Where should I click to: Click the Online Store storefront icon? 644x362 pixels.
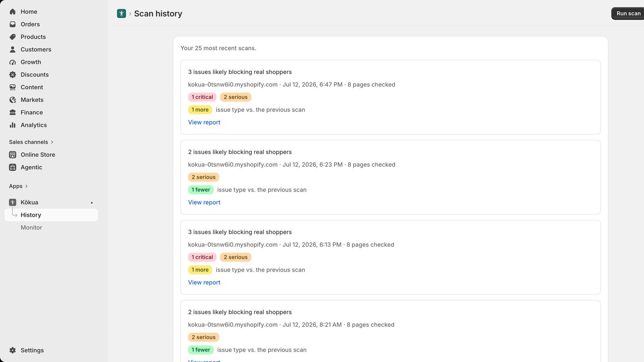tap(12, 154)
